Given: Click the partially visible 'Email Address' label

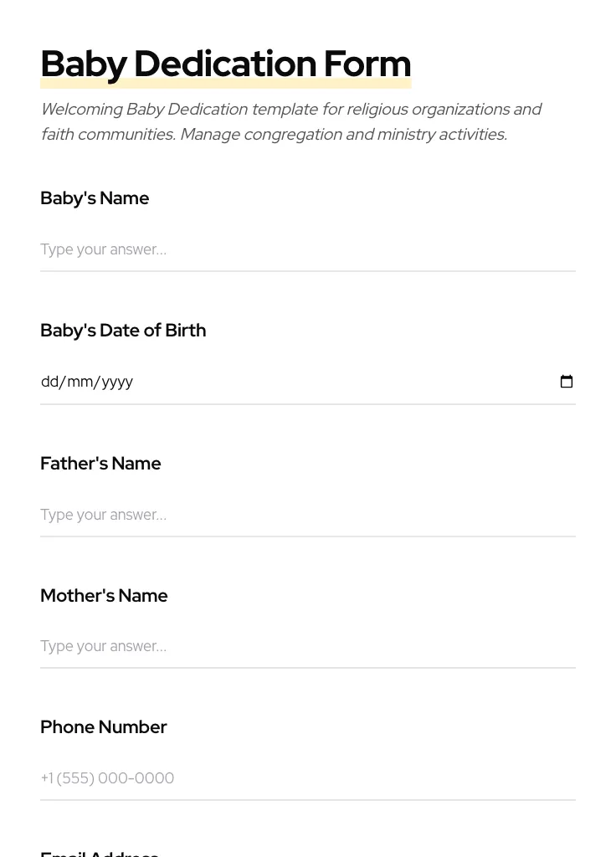Looking at the screenshot, I should [x=100, y=853].
